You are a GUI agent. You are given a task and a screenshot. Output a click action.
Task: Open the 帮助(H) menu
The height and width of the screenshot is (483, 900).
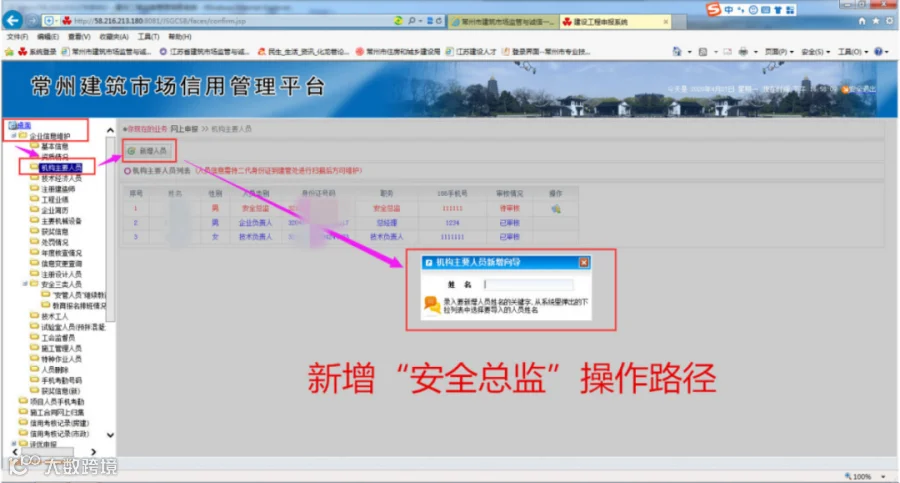coord(180,37)
